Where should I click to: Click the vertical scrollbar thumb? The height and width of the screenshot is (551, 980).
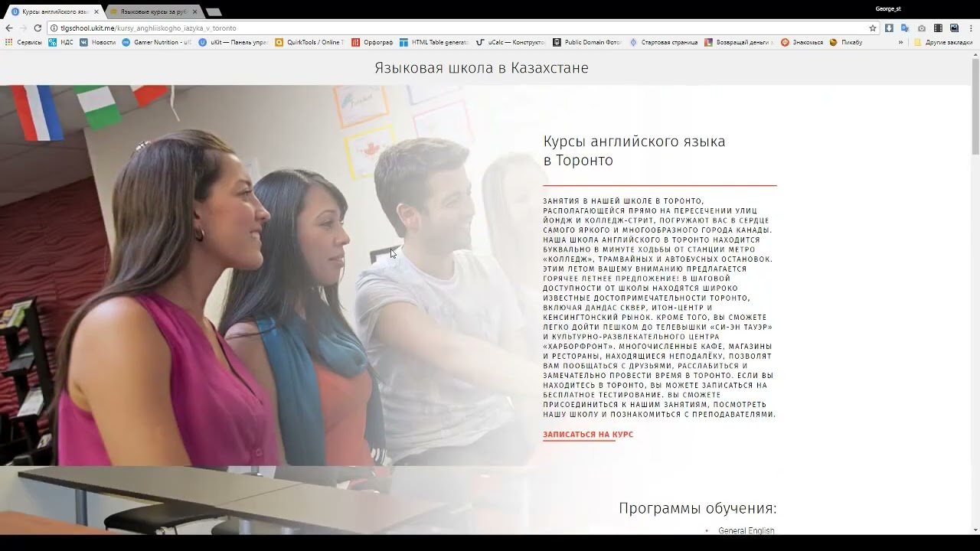[x=975, y=107]
